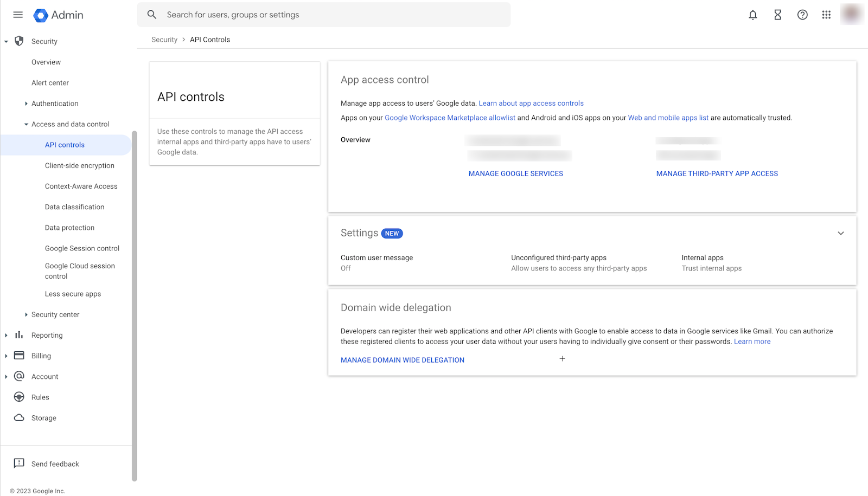Open Google Session control page
The image size is (868, 496).
(82, 248)
